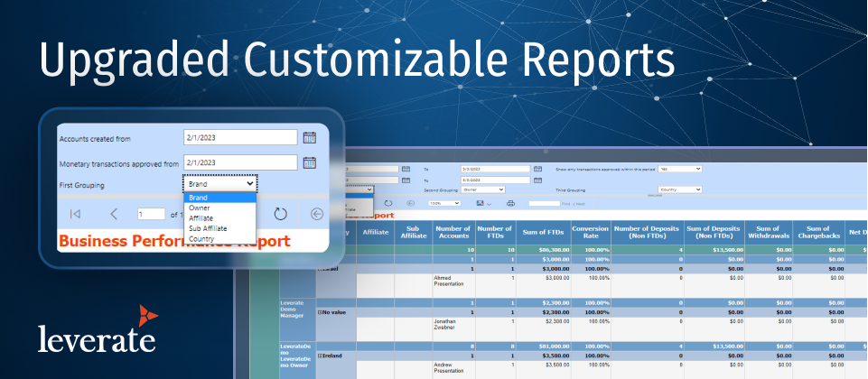The image size is (868, 379).
Task: Open calendar for Accounts created from date
Action: click(310, 138)
